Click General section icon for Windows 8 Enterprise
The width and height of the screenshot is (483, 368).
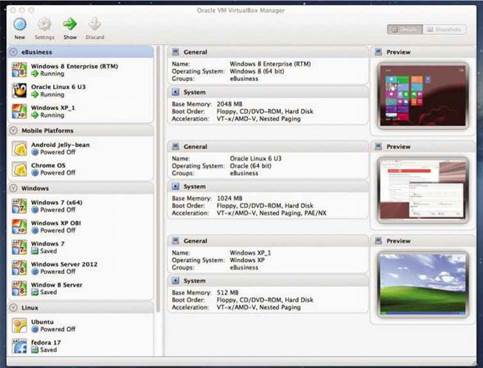(176, 52)
